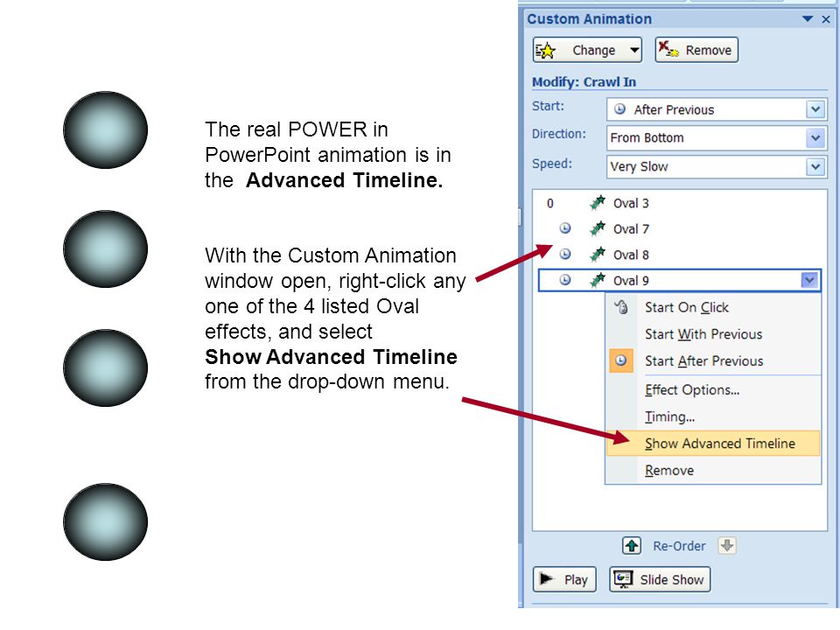The image size is (840, 630).
Task: Choose Remove from the dropdown menu
Action: [713, 471]
